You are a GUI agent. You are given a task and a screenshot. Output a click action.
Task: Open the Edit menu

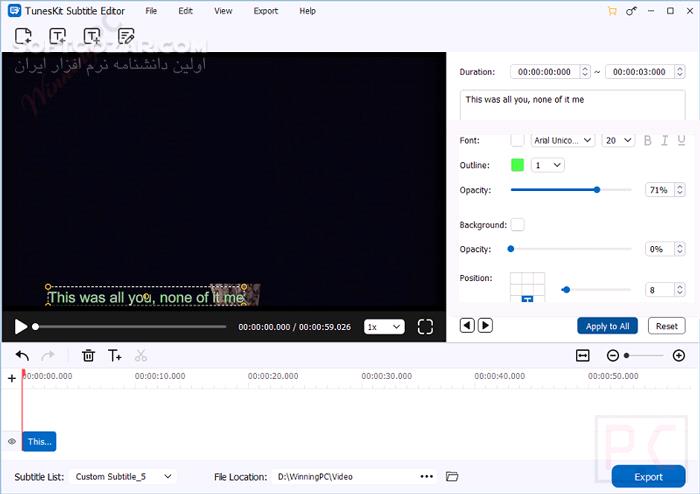tap(185, 11)
